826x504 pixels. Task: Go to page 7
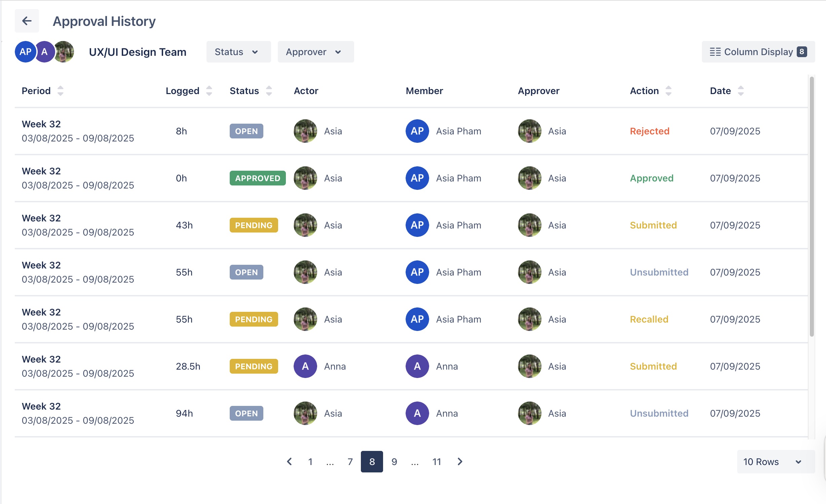(350, 462)
